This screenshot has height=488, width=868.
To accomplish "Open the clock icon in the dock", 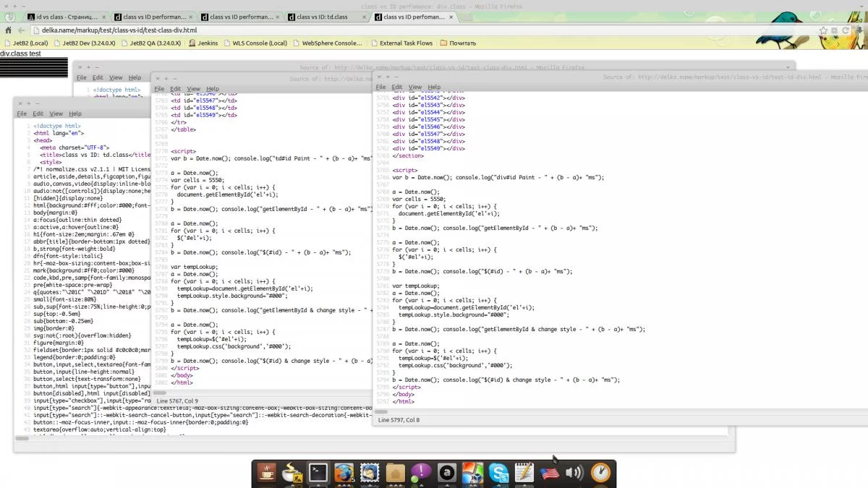I will (600, 473).
